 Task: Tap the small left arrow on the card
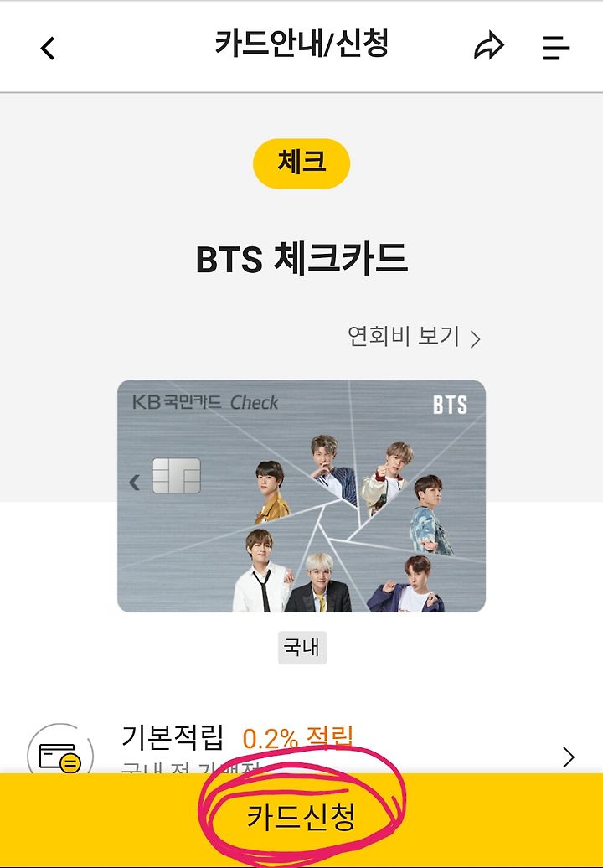[135, 482]
